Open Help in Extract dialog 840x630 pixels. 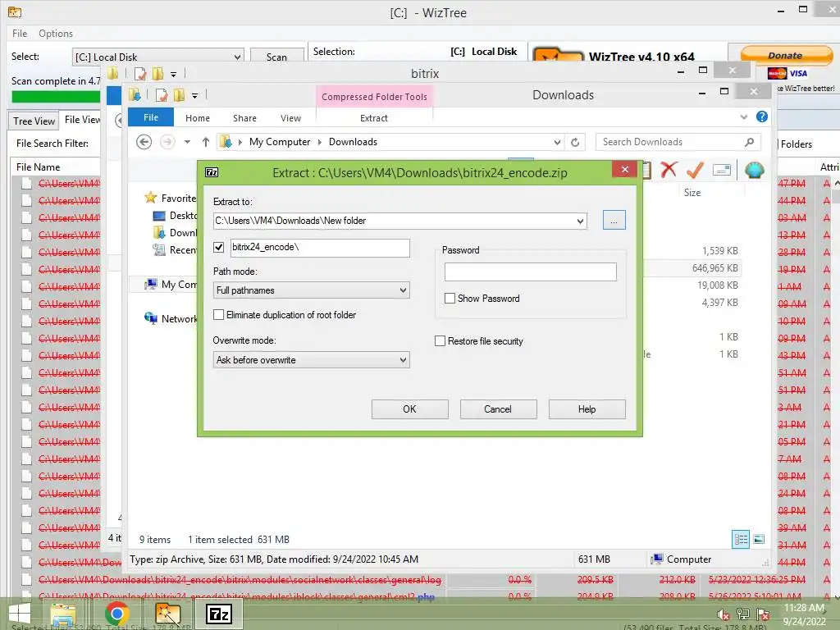[x=587, y=409]
